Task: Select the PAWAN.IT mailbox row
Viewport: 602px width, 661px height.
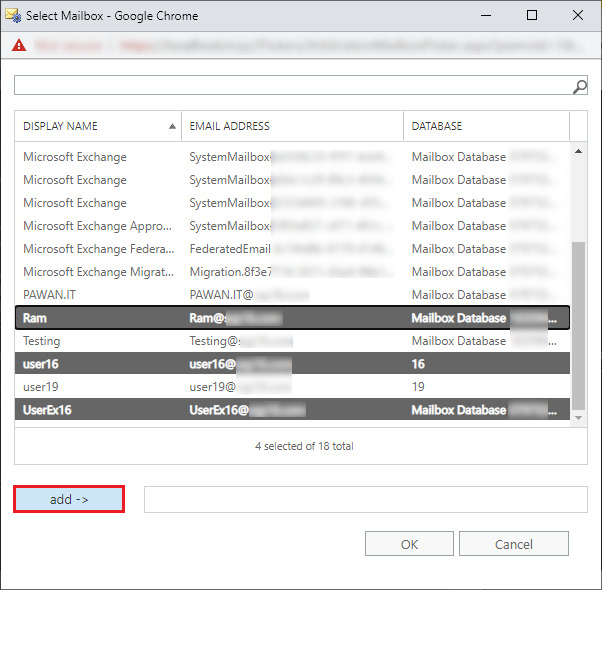Action: pyautogui.click(x=292, y=295)
